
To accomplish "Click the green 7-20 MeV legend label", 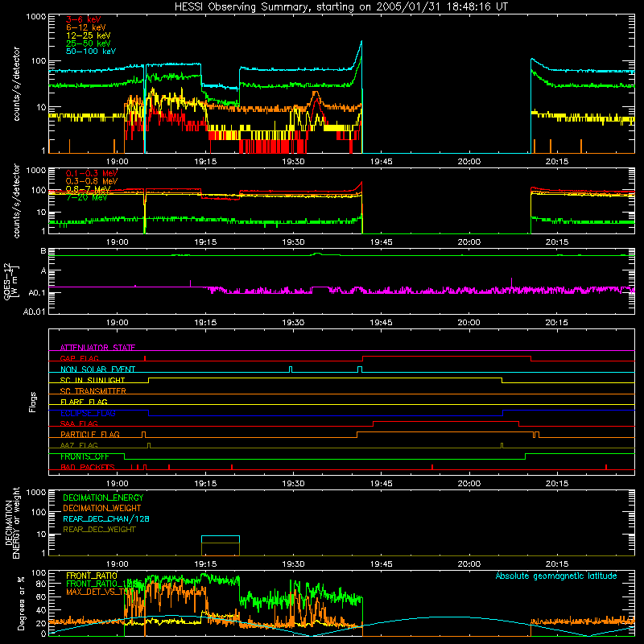I will tap(86, 197).
